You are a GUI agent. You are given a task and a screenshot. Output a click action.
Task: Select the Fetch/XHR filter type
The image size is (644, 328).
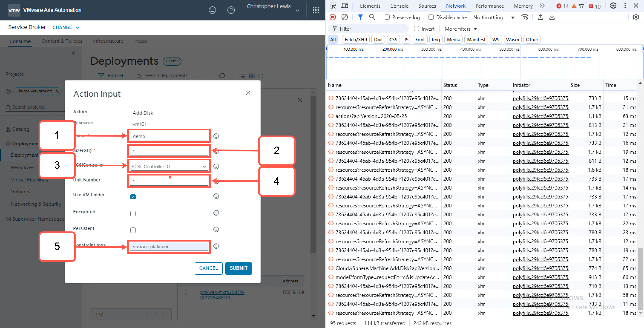355,39
